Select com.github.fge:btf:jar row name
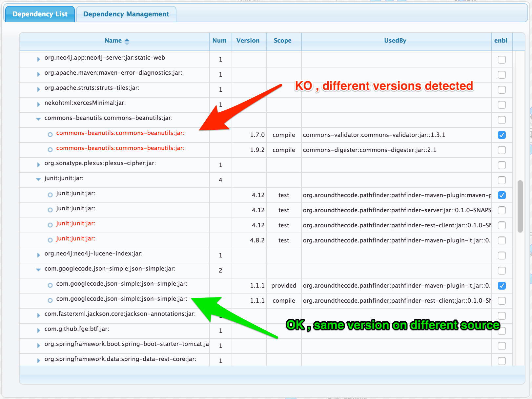Viewport: 532px width, 399px height. click(x=77, y=329)
